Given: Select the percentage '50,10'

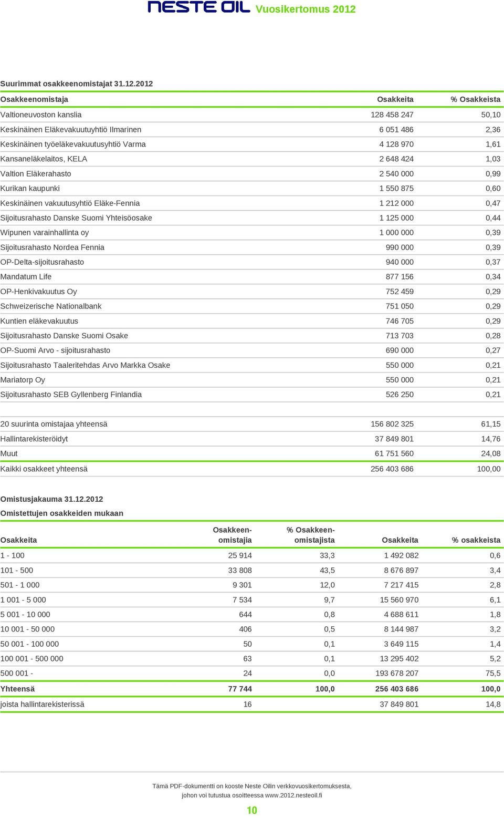Looking at the screenshot, I should (x=491, y=115).
